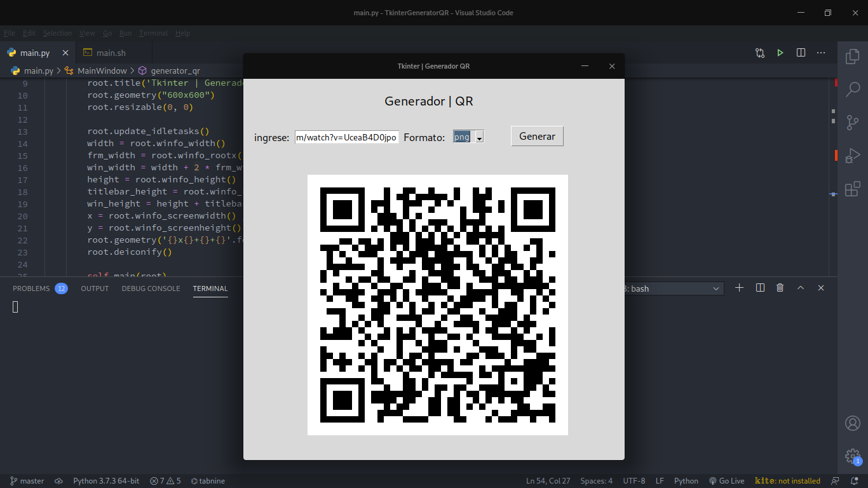Viewport: 868px width, 488px height.
Task: Minimize the Tkinter Generador QR window
Action: pyautogui.click(x=585, y=66)
